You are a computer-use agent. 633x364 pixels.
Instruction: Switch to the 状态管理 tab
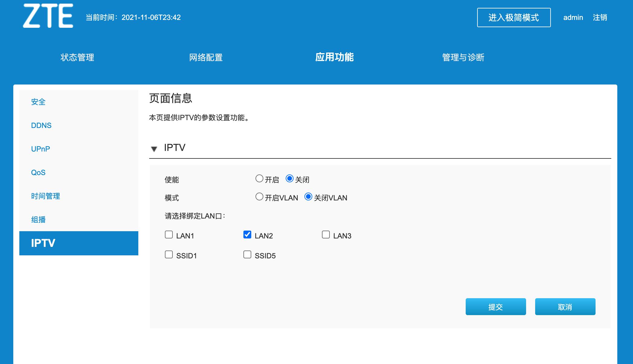tap(77, 57)
